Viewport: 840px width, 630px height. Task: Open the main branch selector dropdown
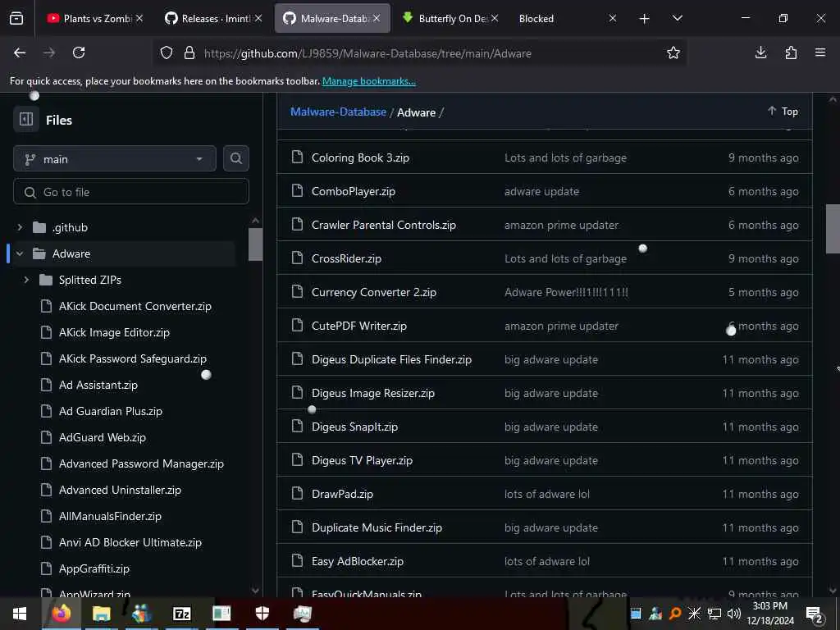tap(115, 159)
